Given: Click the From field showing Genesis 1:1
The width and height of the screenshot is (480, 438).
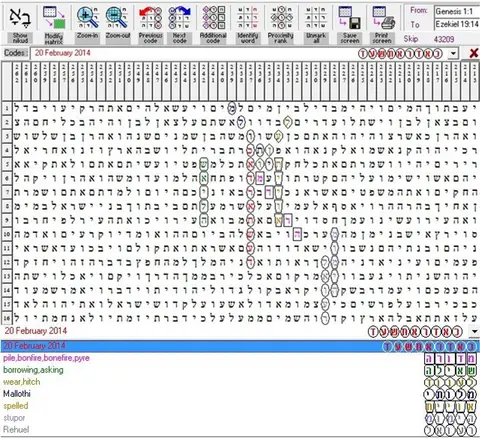Looking at the screenshot, I should point(457,12).
